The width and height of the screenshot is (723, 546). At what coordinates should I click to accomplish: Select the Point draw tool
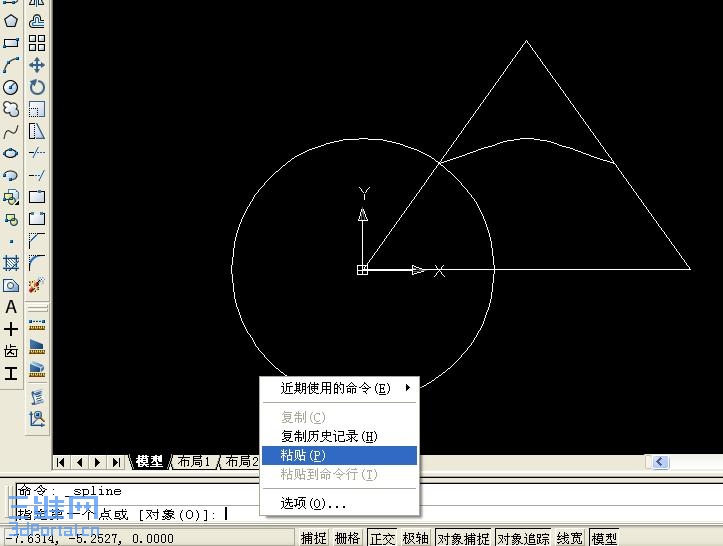(x=11, y=241)
